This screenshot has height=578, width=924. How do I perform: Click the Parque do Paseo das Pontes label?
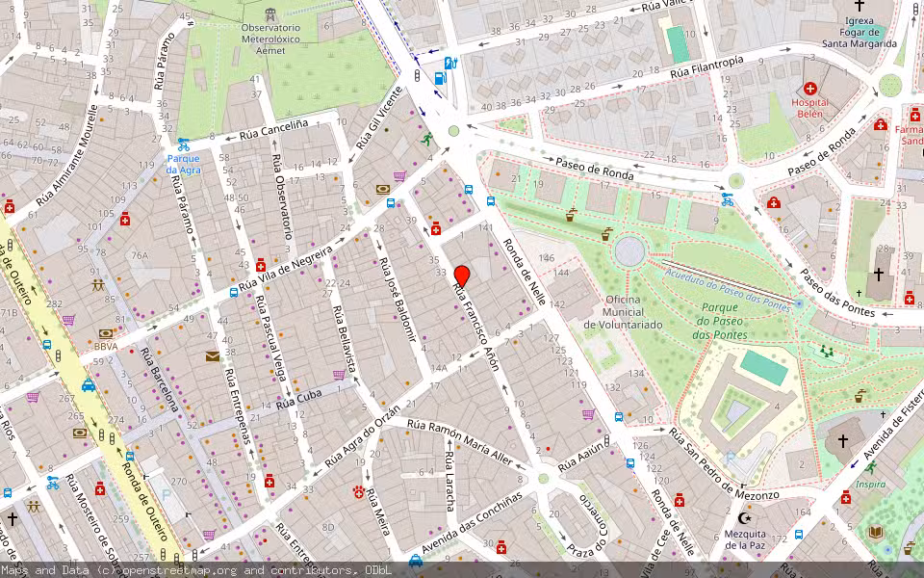pos(720,321)
